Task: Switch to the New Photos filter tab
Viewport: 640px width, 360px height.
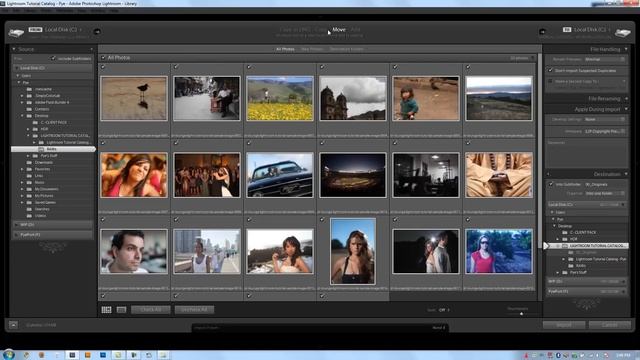Action: (x=312, y=49)
